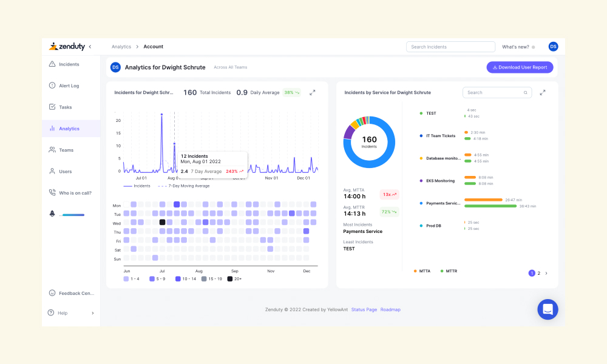Click the 20+ heatmap legend swatch

coord(230,279)
